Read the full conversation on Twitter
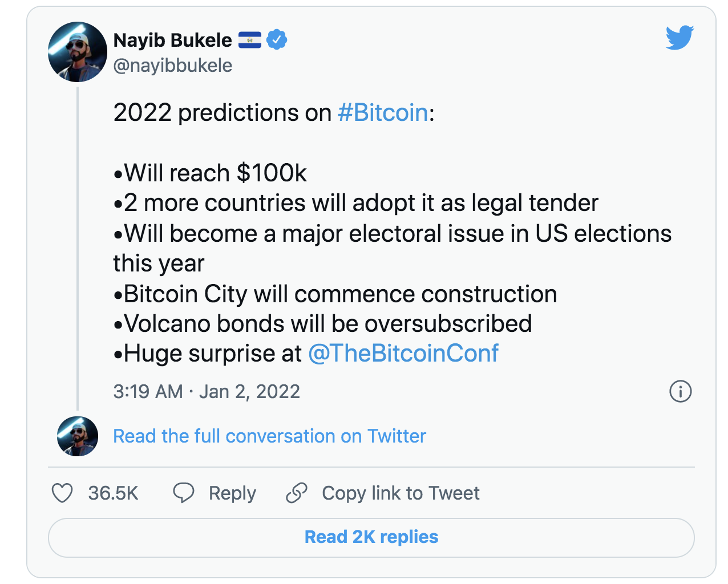Viewport: 728px width, 584px height. pos(269,436)
